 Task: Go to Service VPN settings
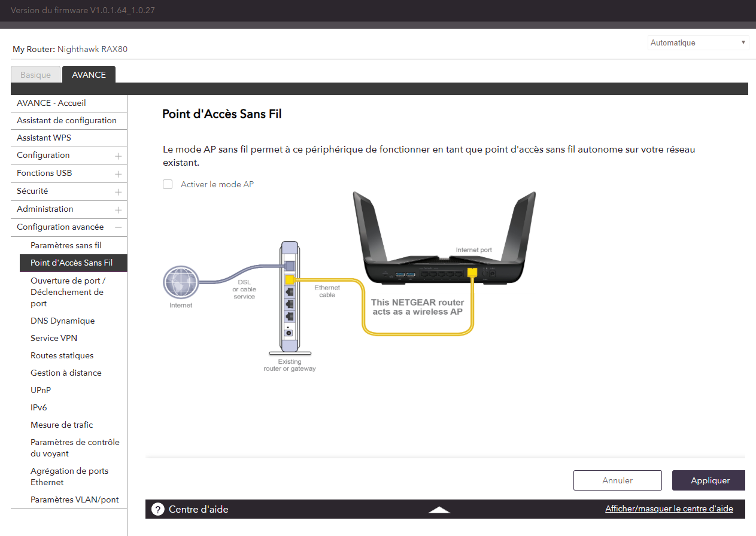click(x=54, y=338)
